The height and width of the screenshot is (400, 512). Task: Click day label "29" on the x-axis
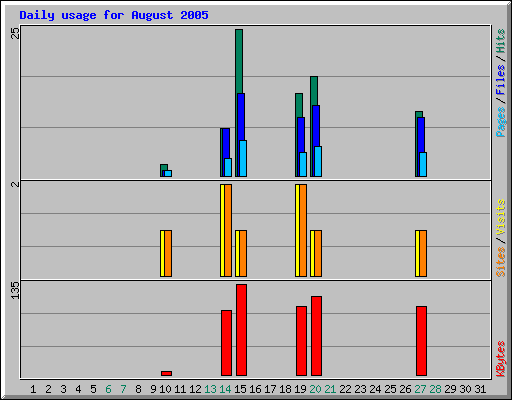pos(450,389)
